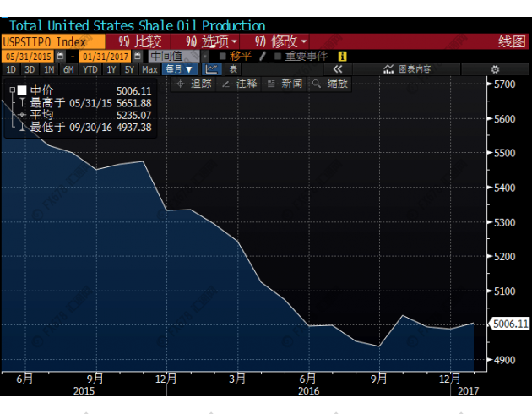Open the 比较 compare menu

click(139, 41)
